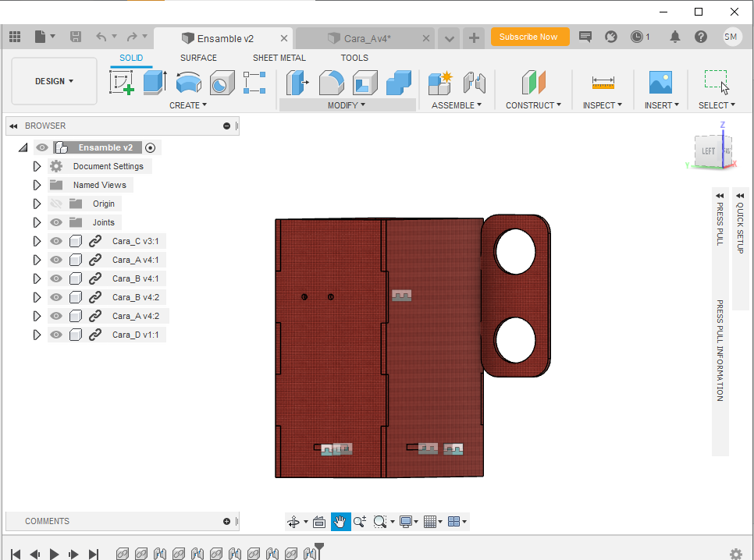Activate the Ensamble v2 component radio button
This screenshot has height=560, width=754.
[150, 148]
